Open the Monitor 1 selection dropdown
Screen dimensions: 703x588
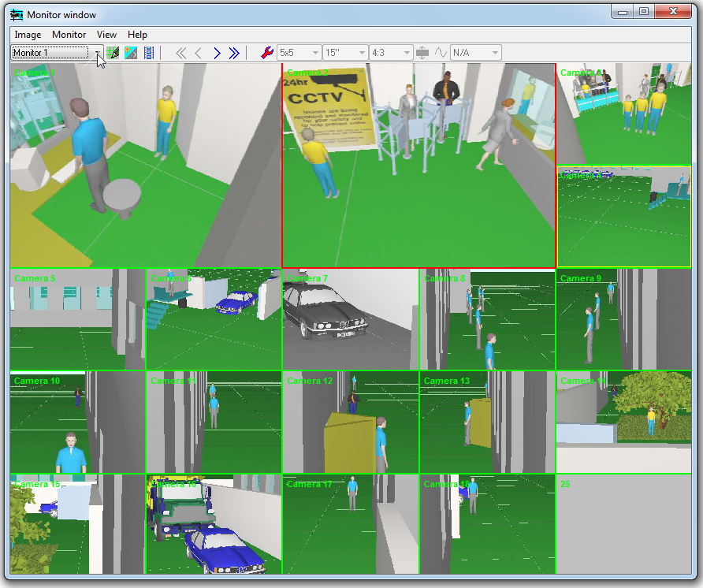point(98,53)
